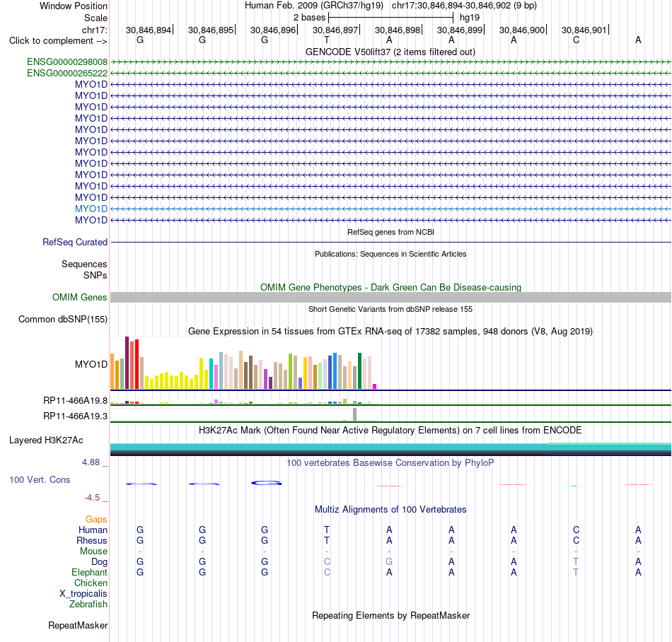
Task: Click the 2 bases scale bar
Action: tap(390, 18)
